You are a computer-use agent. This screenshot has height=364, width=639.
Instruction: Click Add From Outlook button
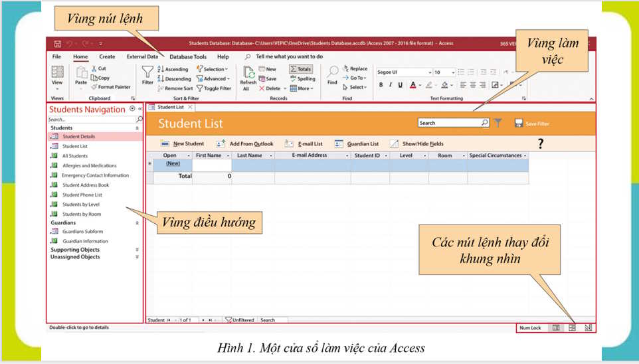tap(245, 143)
